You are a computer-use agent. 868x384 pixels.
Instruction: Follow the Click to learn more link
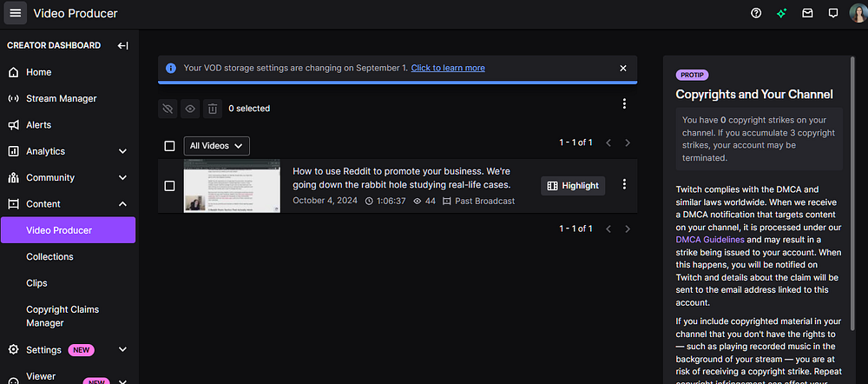point(448,68)
